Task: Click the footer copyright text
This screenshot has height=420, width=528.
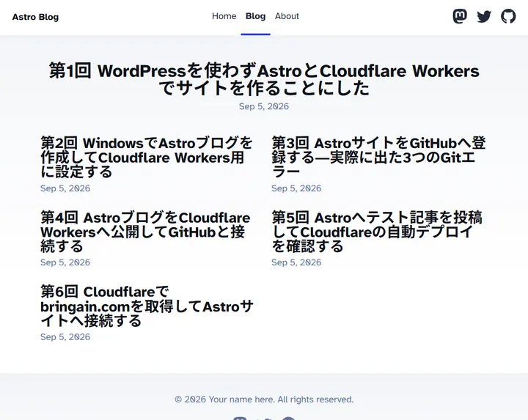Action: point(264,399)
